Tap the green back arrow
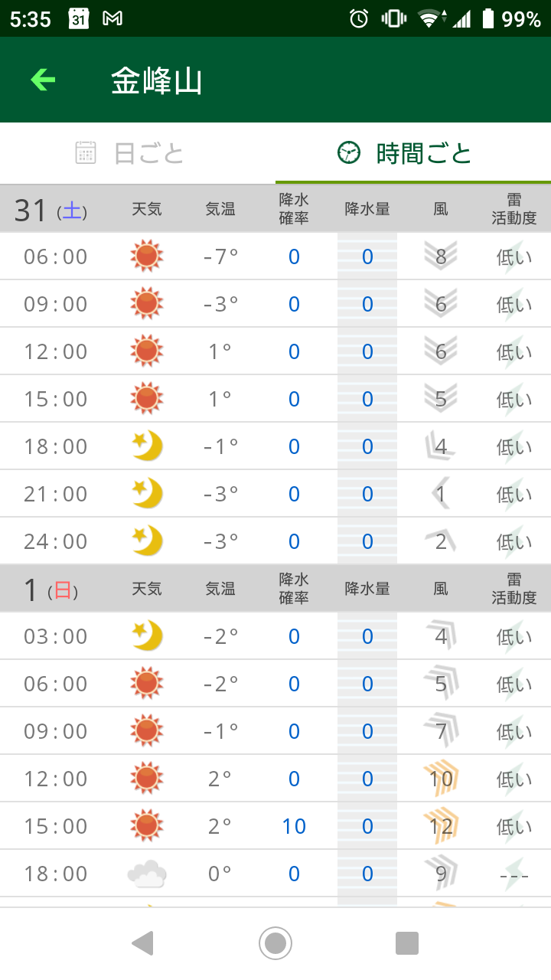Image resolution: width=551 pixels, height=980 pixels. point(43,80)
